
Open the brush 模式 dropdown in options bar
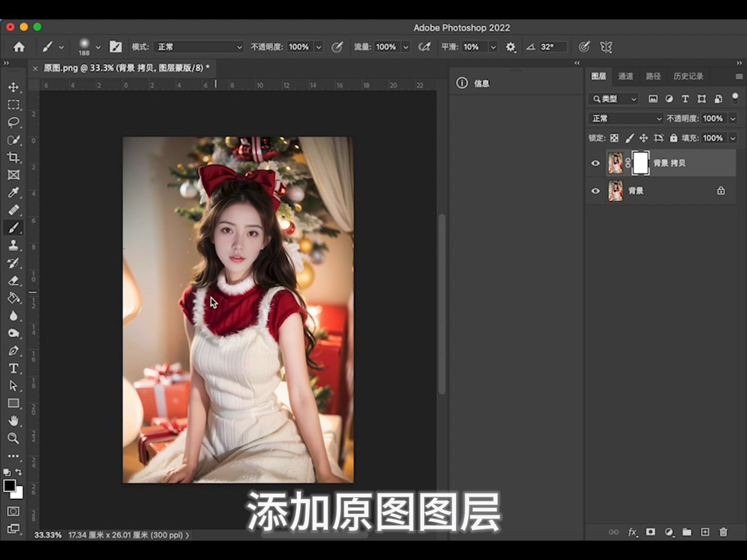(x=199, y=47)
